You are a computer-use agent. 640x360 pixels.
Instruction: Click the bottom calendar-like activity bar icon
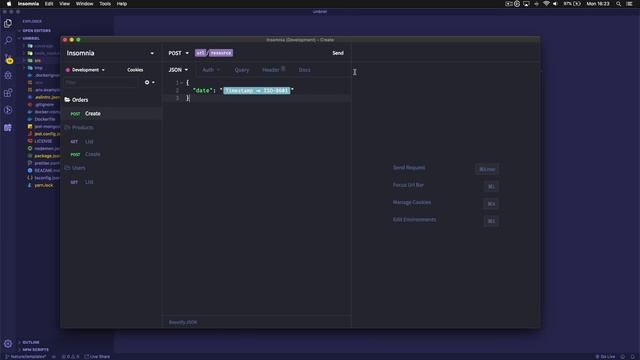click(x=8, y=128)
